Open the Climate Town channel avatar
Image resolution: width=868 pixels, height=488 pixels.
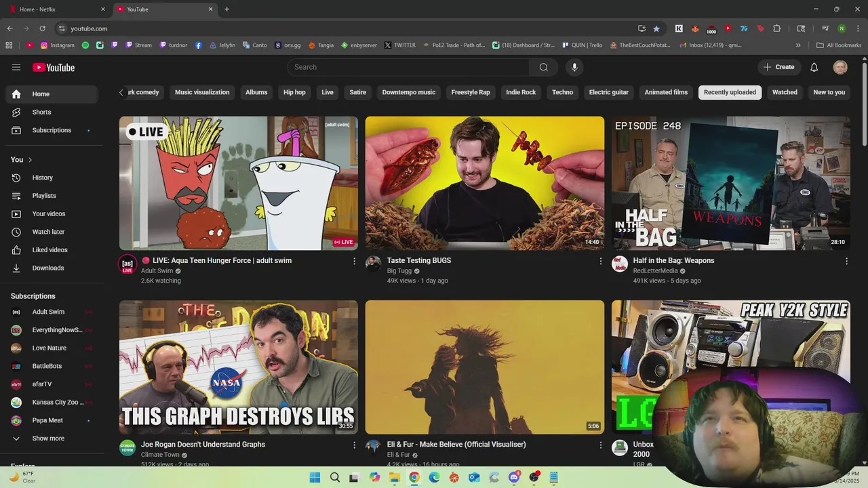pyautogui.click(x=127, y=448)
